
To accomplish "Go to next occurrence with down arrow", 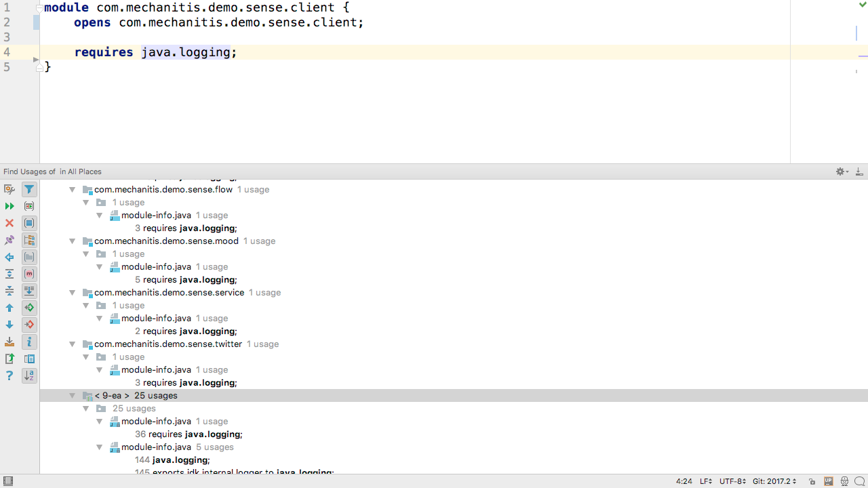I will point(9,325).
